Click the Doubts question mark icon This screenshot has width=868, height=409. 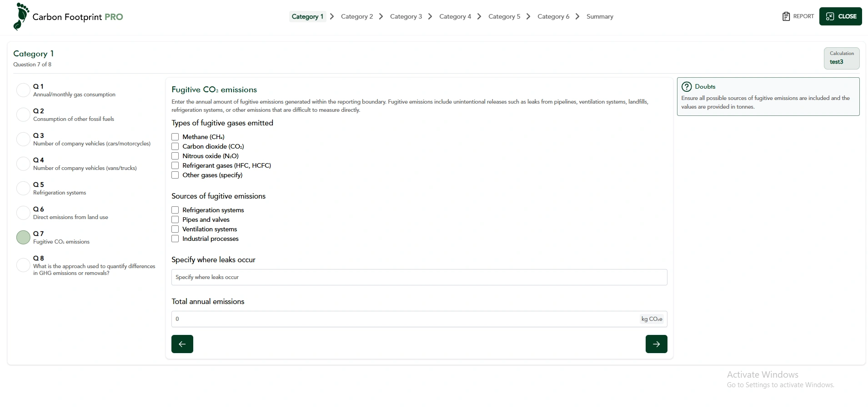pos(687,87)
